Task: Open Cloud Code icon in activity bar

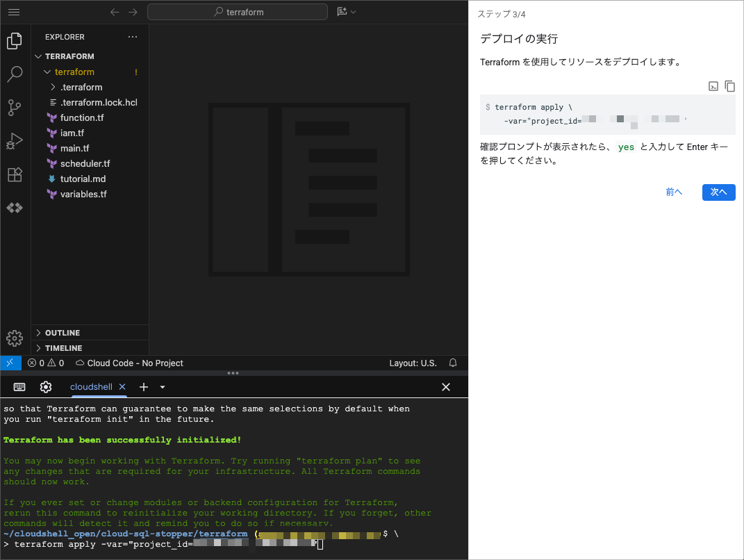Action: pyautogui.click(x=15, y=208)
